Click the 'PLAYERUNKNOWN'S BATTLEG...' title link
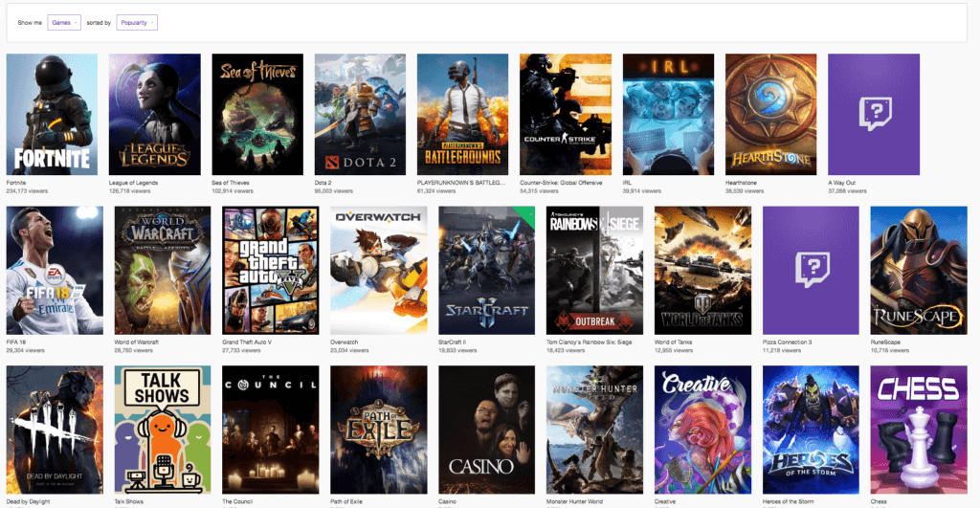The width and height of the screenshot is (980, 508). click(x=460, y=183)
